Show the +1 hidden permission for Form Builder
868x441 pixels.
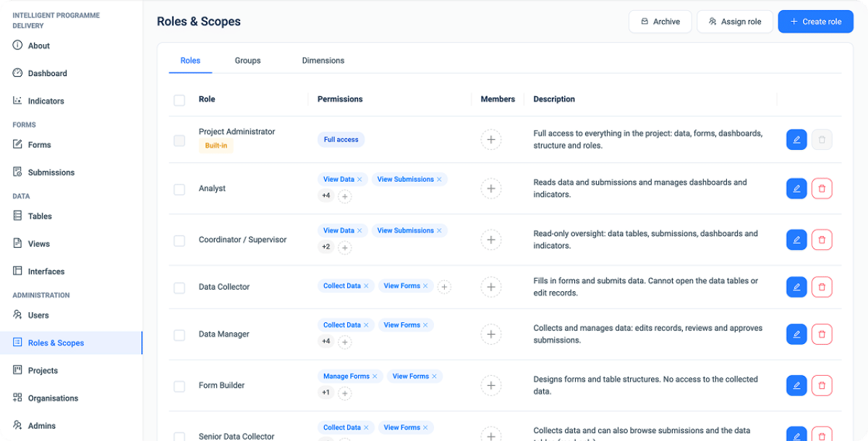click(325, 392)
